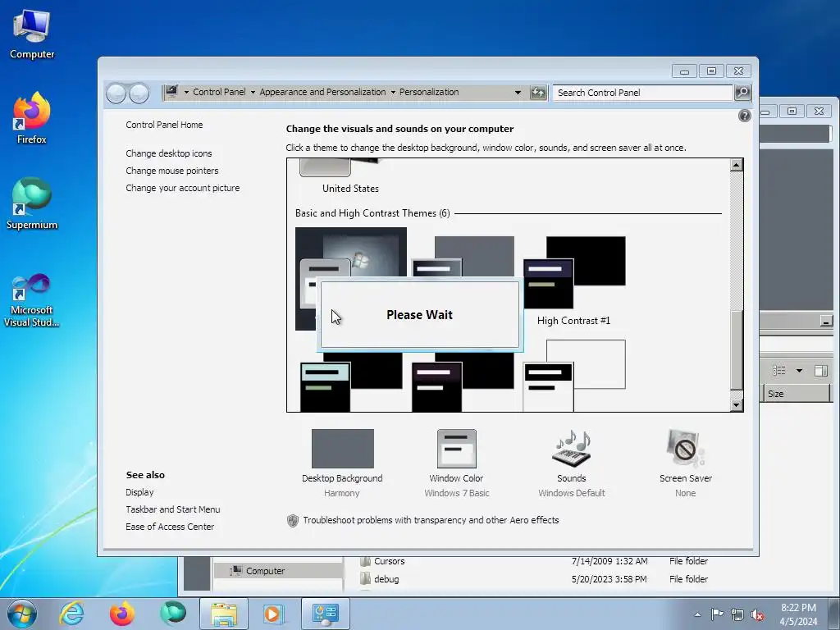This screenshot has width=840, height=630.
Task: Expand dropdown arrow before Control Panel breadcrumb
Action: tap(186, 92)
